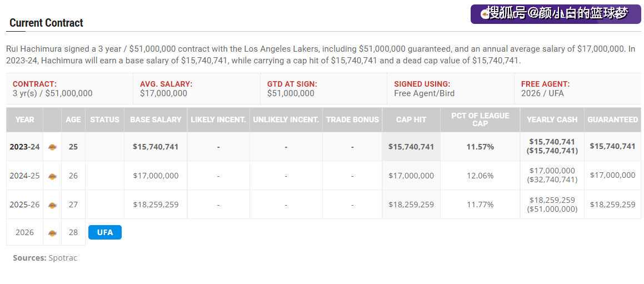Click the CAP HIT column header
The width and height of the screenshot is (644, 284).
coord(411,119)
